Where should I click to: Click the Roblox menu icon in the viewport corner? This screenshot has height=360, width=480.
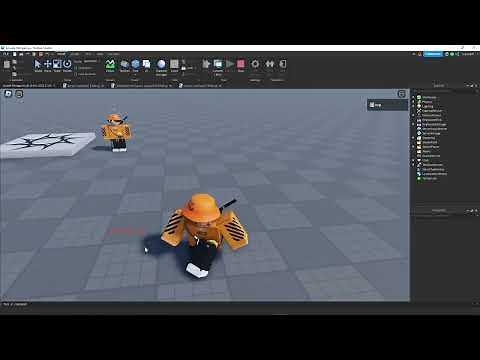(8, 94)
